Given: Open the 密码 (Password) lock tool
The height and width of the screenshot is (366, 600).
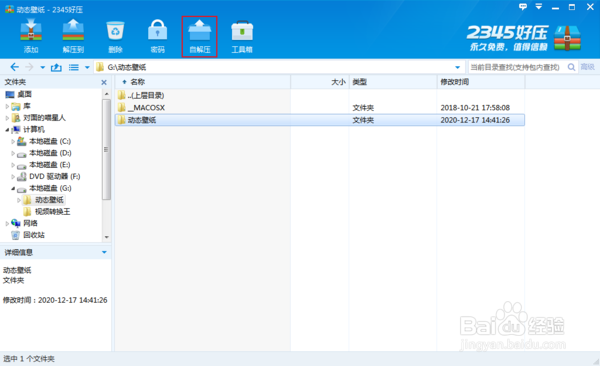Looking at the screenshot, I should tap(157, 36).
